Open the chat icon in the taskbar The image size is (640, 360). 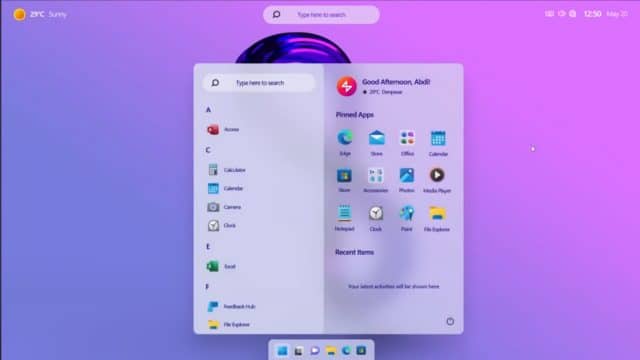315,351
